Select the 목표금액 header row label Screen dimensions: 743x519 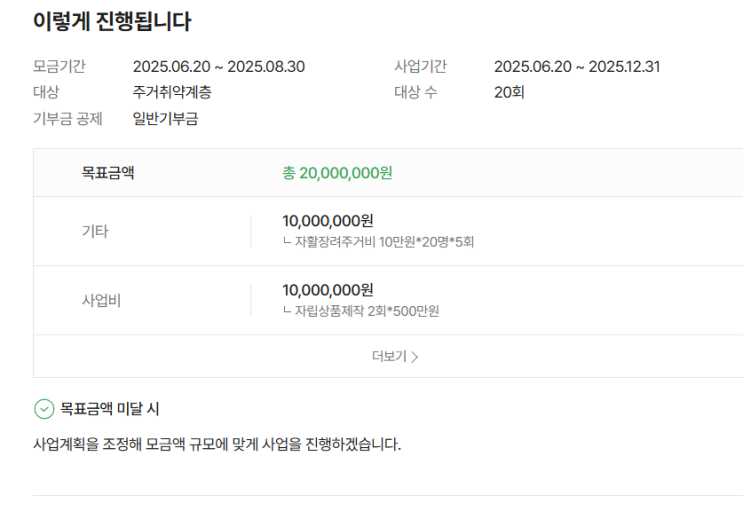108,173
